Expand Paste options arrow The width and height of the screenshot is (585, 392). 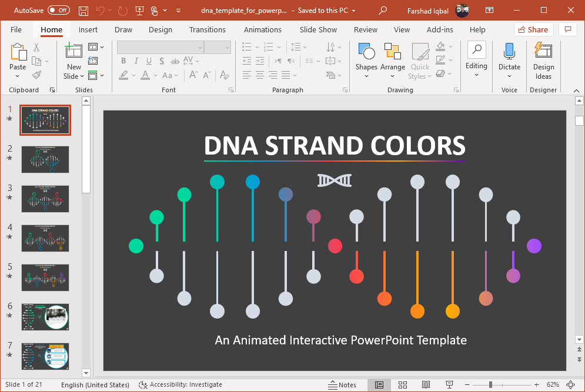(17, 76)
